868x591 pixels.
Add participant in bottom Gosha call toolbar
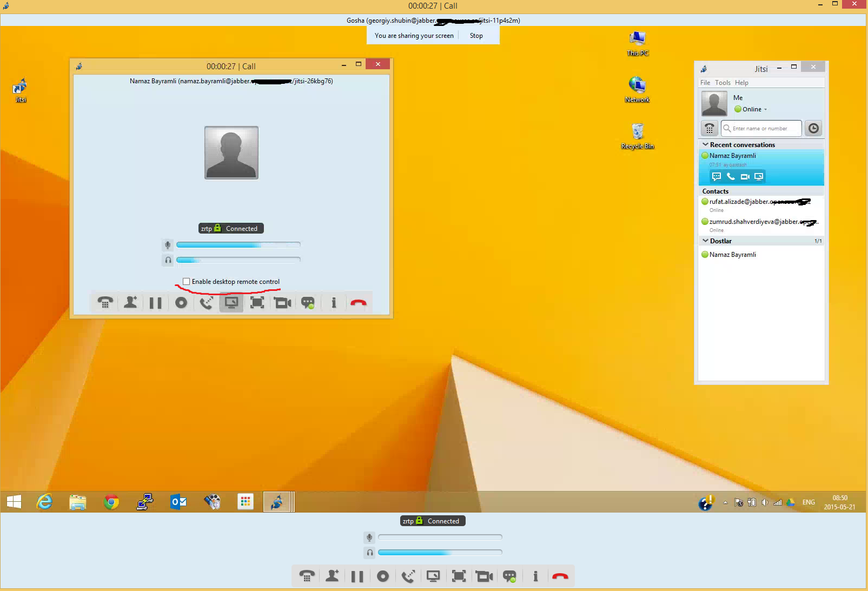(x=332, y=576)
